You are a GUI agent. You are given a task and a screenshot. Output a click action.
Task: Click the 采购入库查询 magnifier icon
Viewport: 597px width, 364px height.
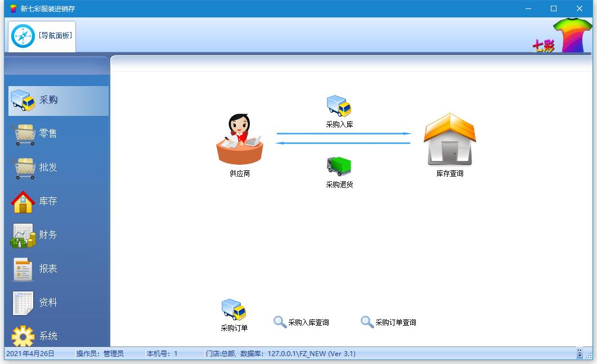[x=280, y=322]
